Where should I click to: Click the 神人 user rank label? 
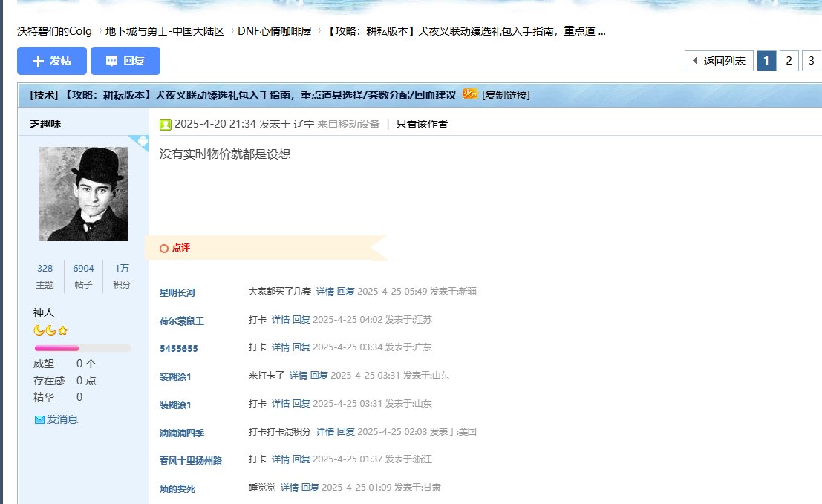click(44, 312)
